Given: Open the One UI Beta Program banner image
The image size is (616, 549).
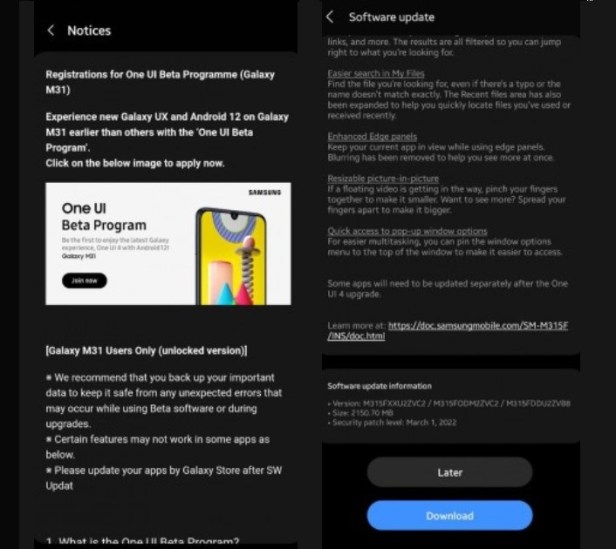Looking at the screenshot, I should [168, 244].
